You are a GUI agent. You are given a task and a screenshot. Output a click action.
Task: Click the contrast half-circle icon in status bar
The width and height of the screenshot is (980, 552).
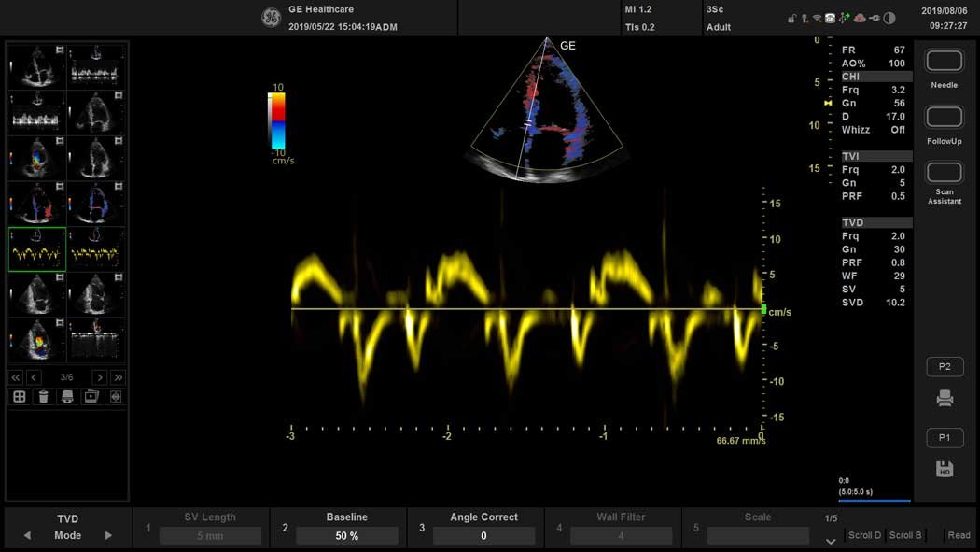[889, 18]
